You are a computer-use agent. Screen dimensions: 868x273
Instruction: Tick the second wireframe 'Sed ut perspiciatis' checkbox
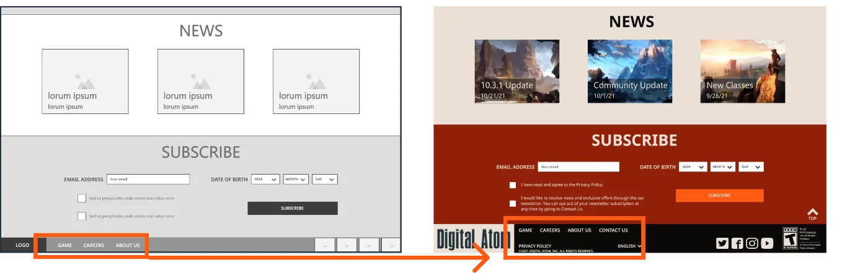tap(82, 216)
